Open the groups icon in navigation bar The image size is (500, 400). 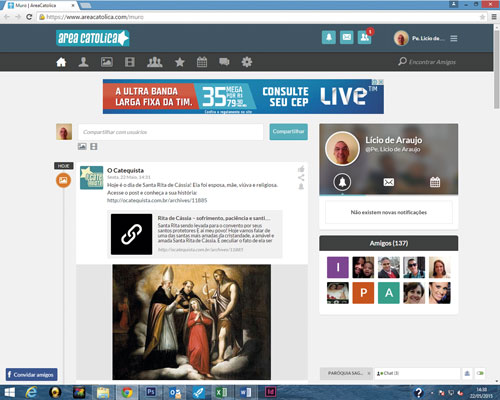[x=155, y=62]
